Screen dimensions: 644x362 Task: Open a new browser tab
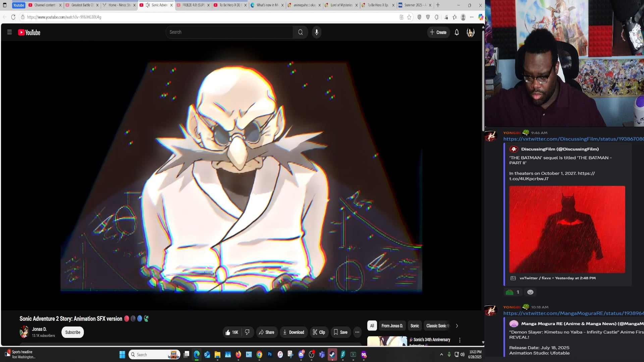point(438,5)
